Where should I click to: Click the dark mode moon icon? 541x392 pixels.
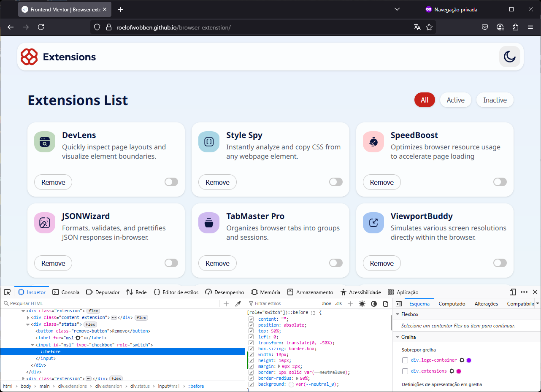pos(509,57)
